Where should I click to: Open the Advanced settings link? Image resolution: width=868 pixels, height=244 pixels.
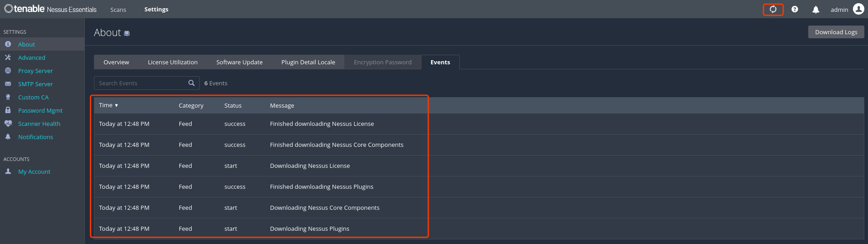(31, 57)
